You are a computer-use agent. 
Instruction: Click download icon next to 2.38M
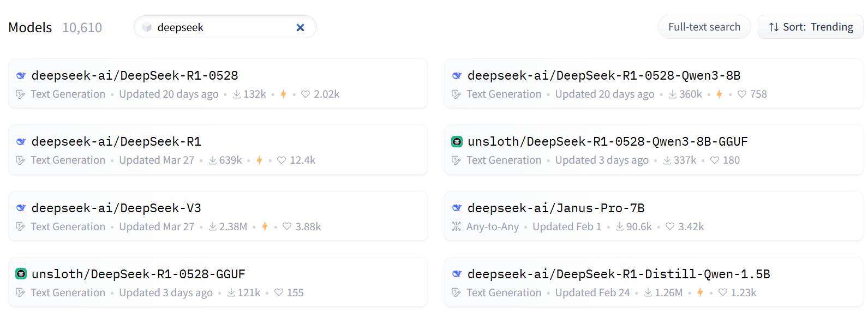(213, 226)
